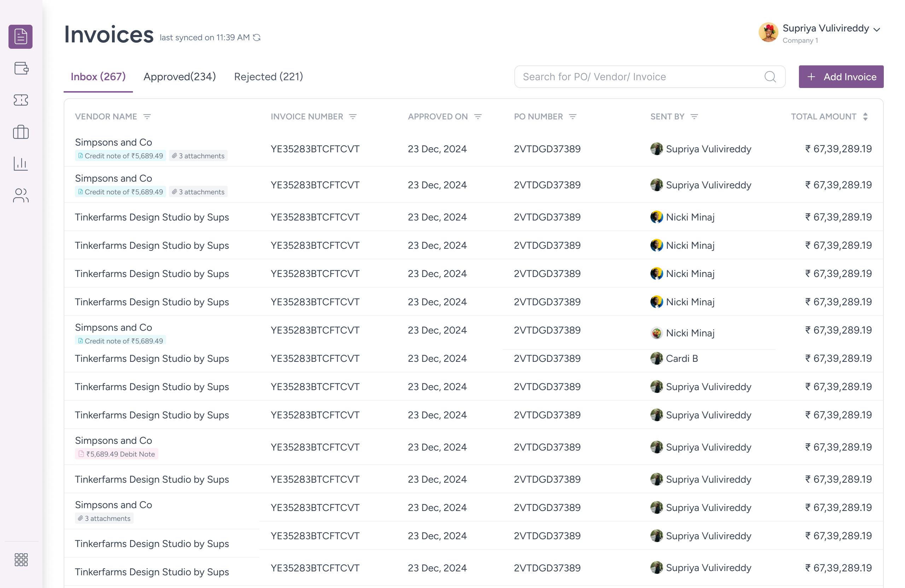Open Vendor Name column filter
Screen dimensions: 905x588
147,117
